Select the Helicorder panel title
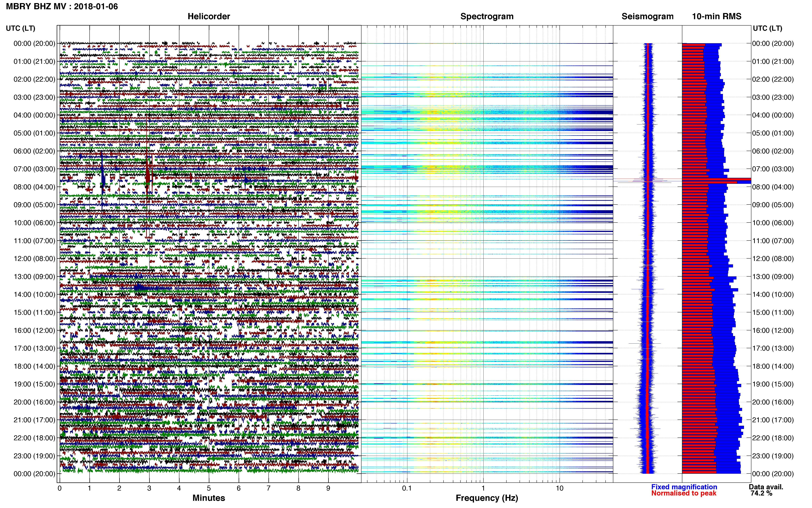812x508 pixels. tap(208, 16)
